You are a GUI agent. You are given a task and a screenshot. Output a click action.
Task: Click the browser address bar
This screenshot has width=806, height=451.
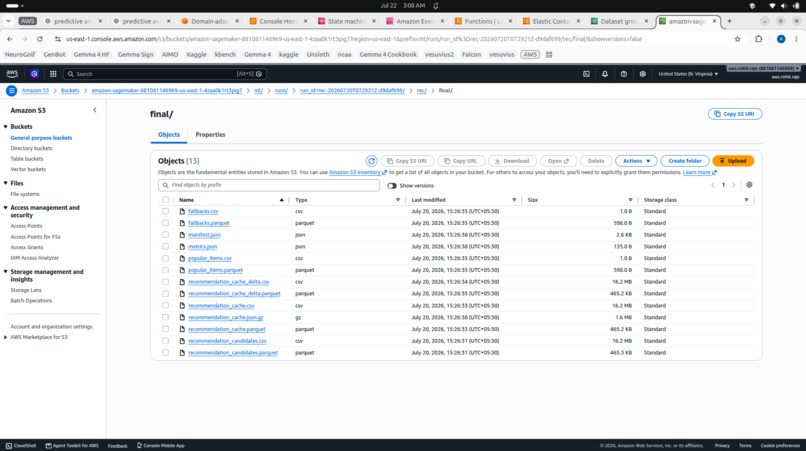tap(391, 39)
